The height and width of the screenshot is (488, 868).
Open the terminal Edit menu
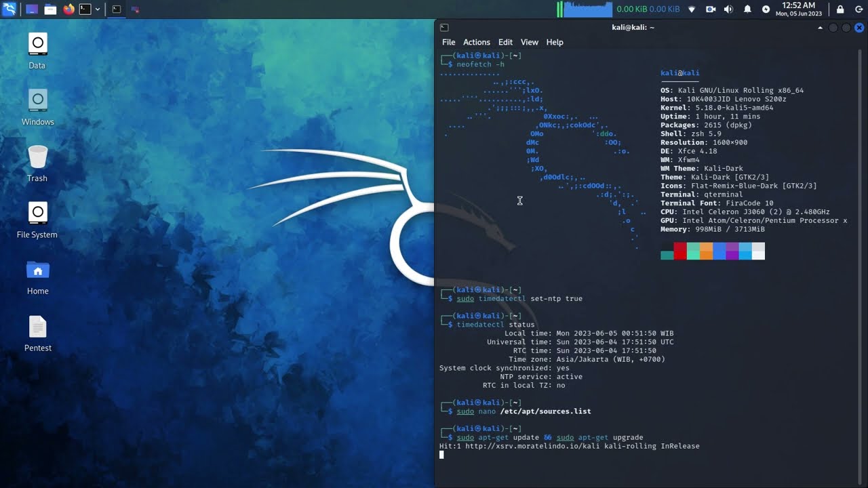[505, 42]
